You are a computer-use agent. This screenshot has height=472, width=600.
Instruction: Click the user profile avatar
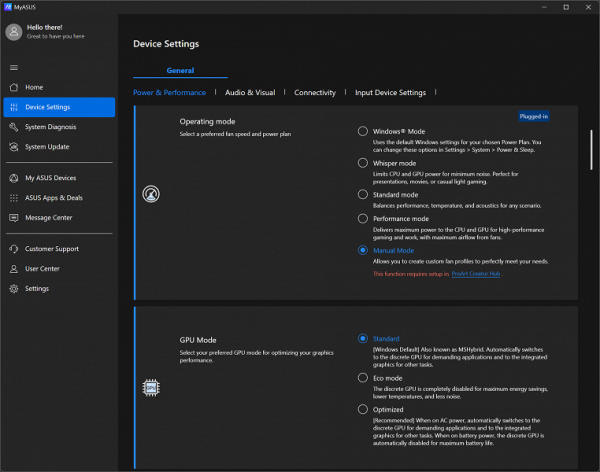pyautogui.click(x=13, y=32)
